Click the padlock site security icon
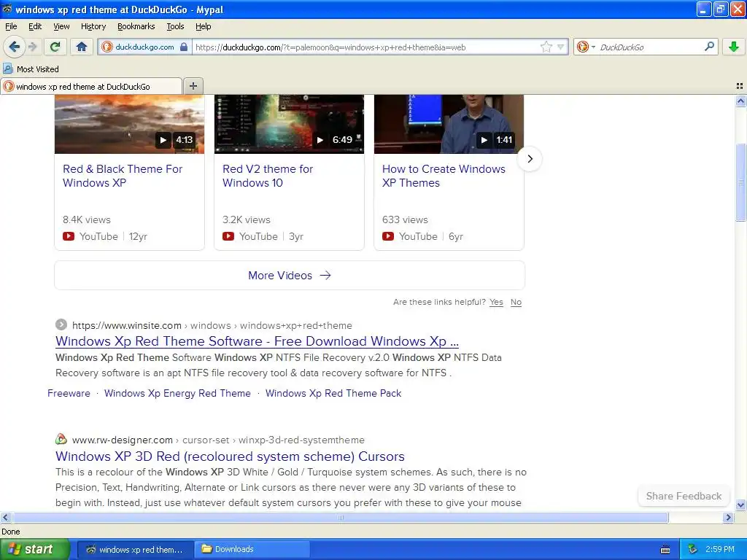The width and height of the screenshot is (747, 560). point(184,47)
